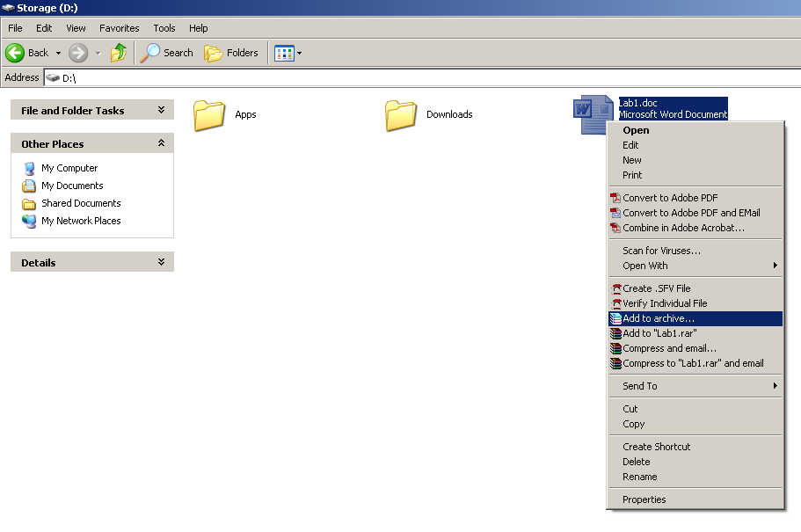Viewport: 801px width, 532px height.
Task: Open the Forward history dropdown arrow
Action: pyautogui.click(x=98, y=53)
